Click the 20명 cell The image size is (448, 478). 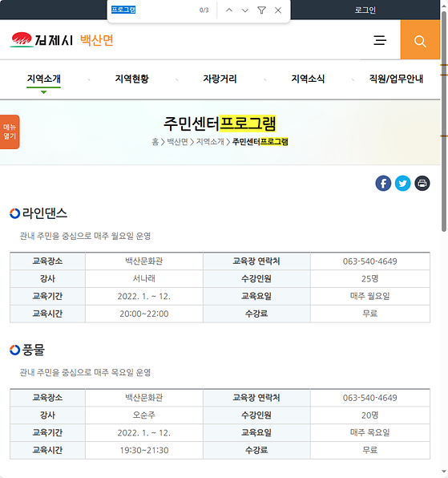[x=370, y=415]
